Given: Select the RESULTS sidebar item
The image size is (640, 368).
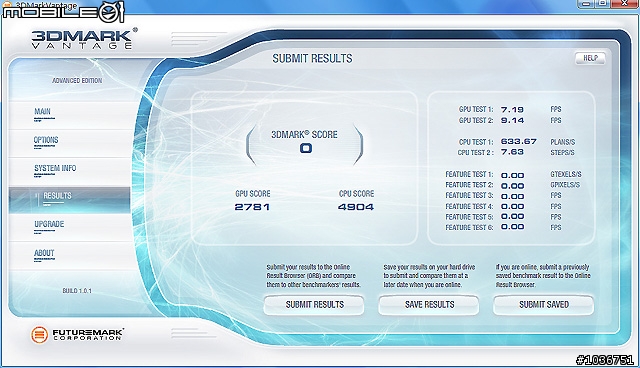Looking at the screenshot, I should (x=69, y=200).
